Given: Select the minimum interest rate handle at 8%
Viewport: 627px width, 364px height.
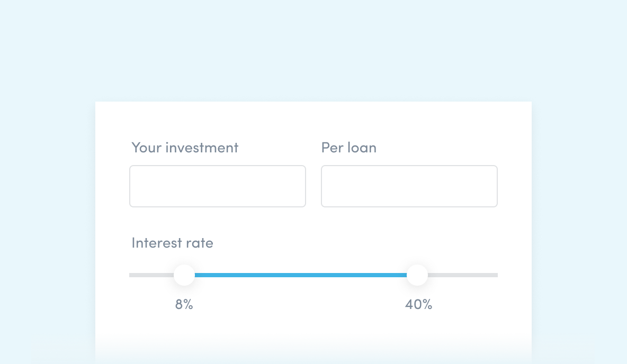Looking at the screenshot, I should (x=184, y=275).
